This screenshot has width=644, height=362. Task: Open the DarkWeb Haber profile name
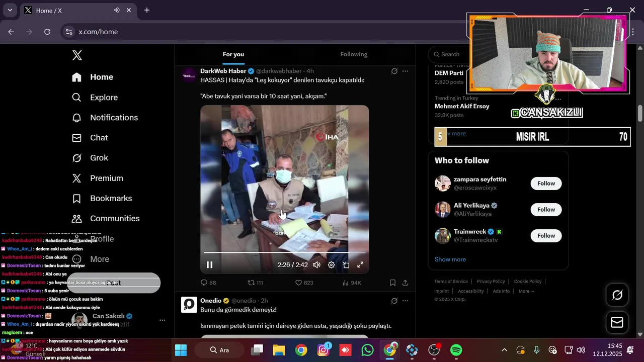223,71
